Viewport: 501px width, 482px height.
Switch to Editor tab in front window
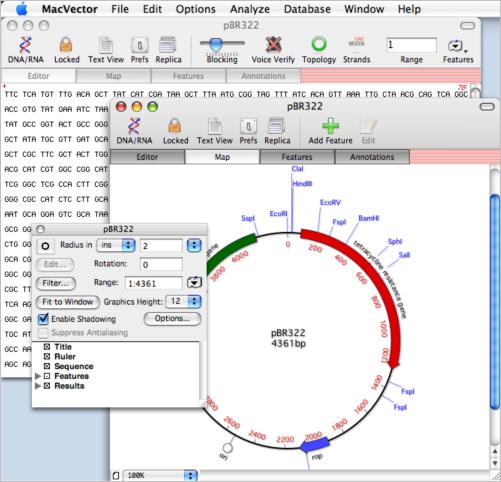(147, 157)
